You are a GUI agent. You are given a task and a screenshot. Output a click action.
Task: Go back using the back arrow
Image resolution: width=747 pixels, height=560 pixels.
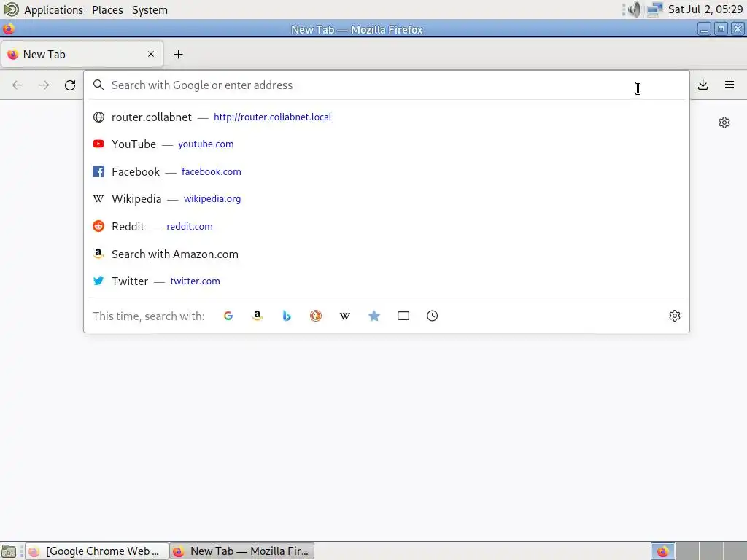(x=18, y=85)
